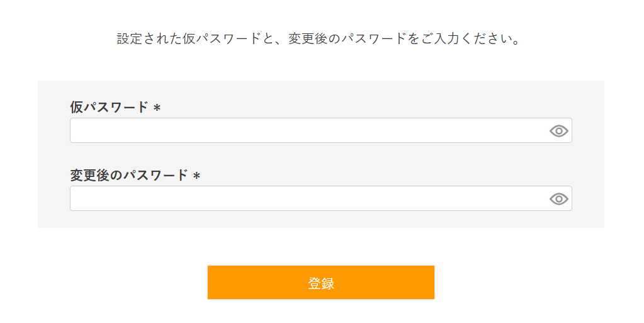The height and width of the screenshot is (323, 644).
Task: Show the 仮パスワード field contents
Action: click(x=558, y=131)
